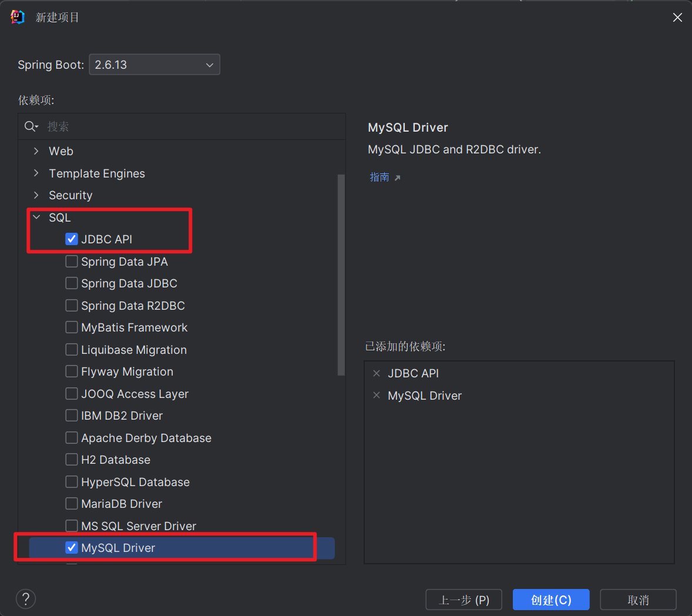This screenshot has width=692, height=616.
Task: Close the new project dialog
Action: [x=677, y=18]
